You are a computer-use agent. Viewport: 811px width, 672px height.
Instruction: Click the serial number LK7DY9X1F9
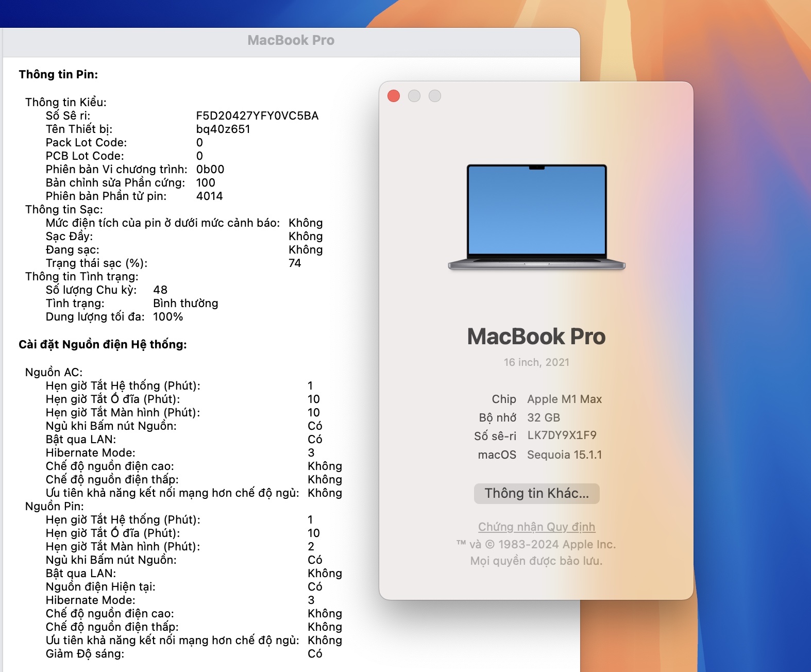pos(562,435)
